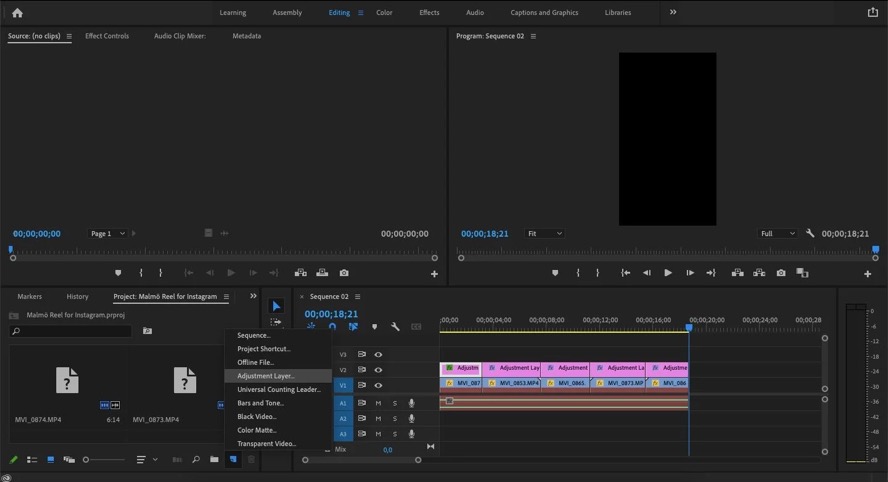Open the Page 1 dropdown in Source monitor
Viewport: 888px width, 482px height.
(x=107, y=233)
